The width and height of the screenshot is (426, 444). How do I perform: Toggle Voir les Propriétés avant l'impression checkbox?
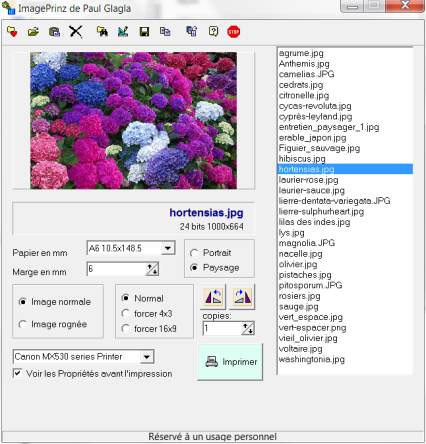pyautogui.click(x=17, y=373)
